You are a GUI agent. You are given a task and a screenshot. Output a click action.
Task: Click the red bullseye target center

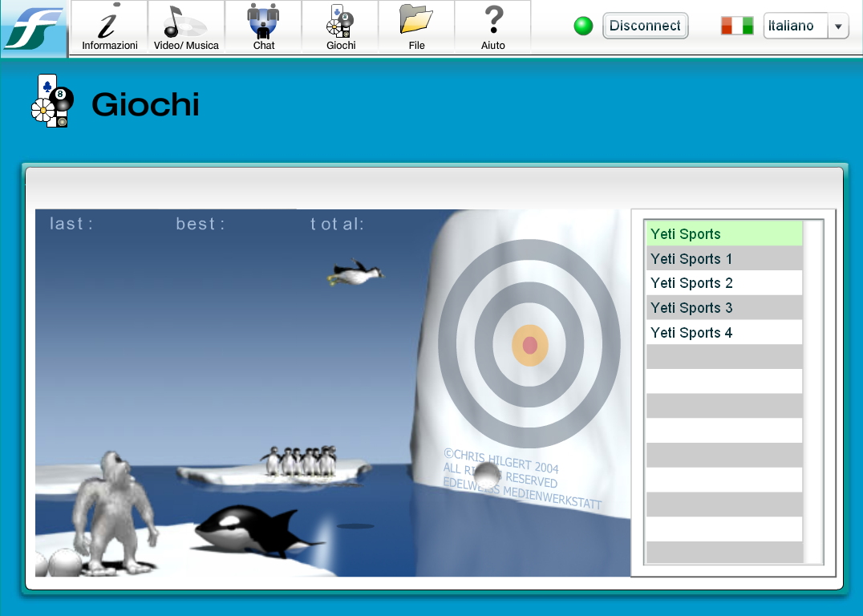(529, 345)
